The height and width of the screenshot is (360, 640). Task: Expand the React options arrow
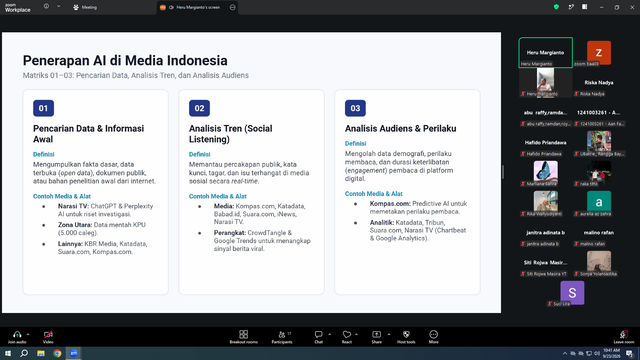[357, 334]
